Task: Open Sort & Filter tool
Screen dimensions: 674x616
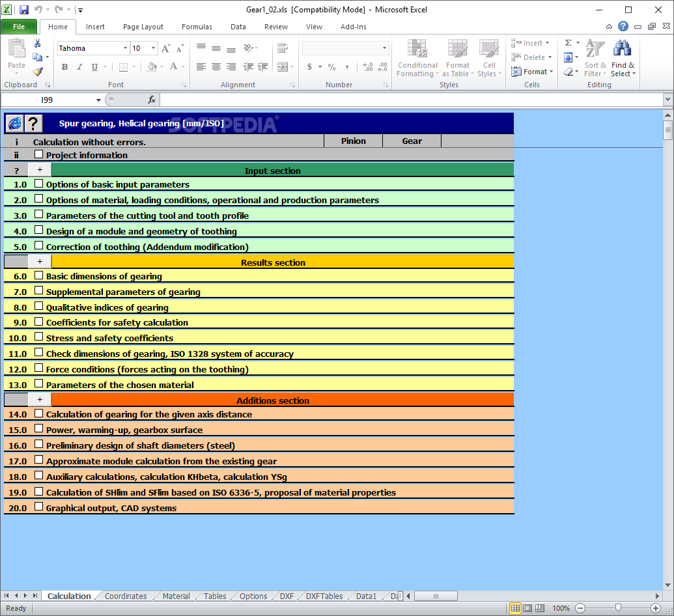Action: [595, 59]
